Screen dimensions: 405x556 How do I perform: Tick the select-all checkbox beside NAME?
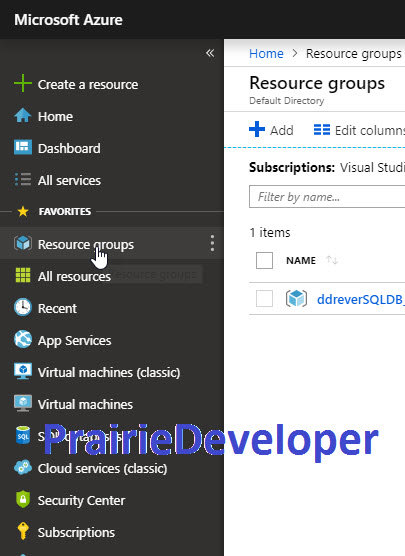tap(264, 260)
